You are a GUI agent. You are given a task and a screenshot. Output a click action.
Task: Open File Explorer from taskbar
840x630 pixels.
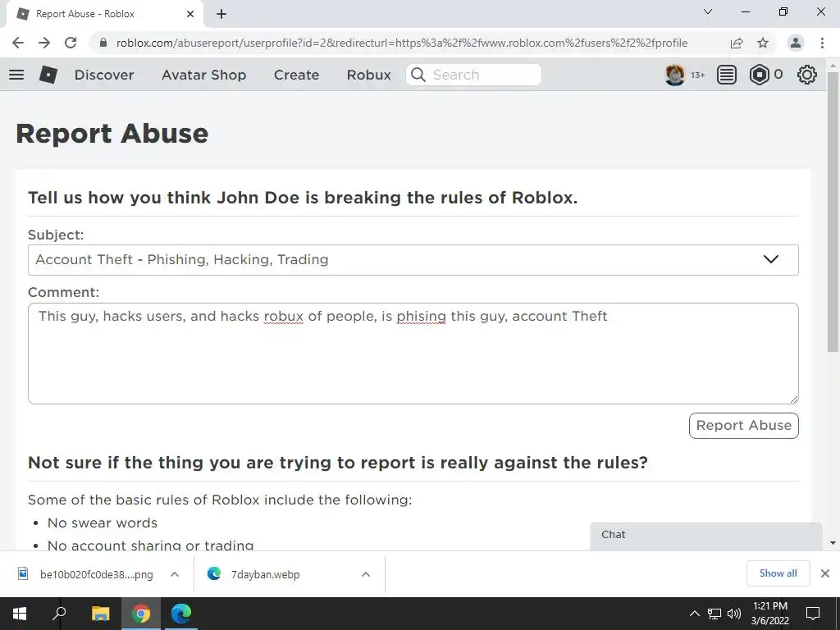click(x=100, y=614)
